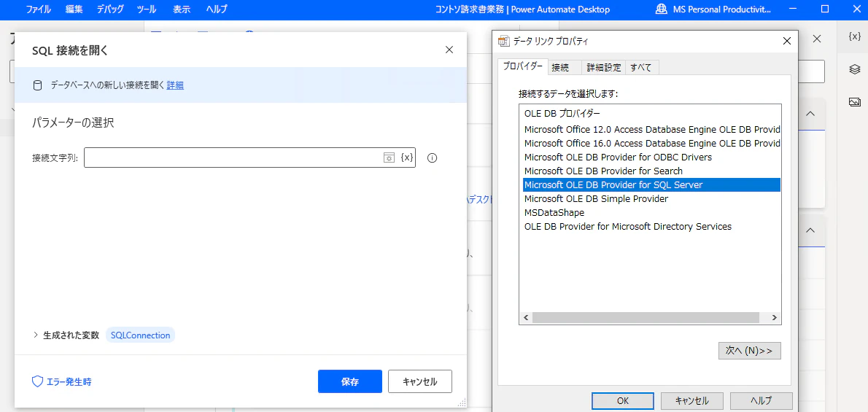
Task: Open UI elements layers icon in right sidebar
Action: click(x=854, y=69)
